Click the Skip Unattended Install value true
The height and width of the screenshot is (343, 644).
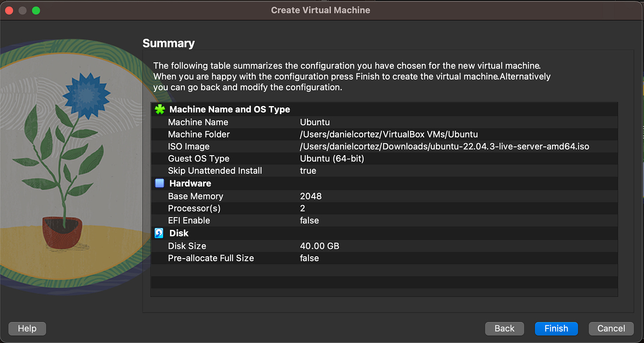[x=308, y=171]
